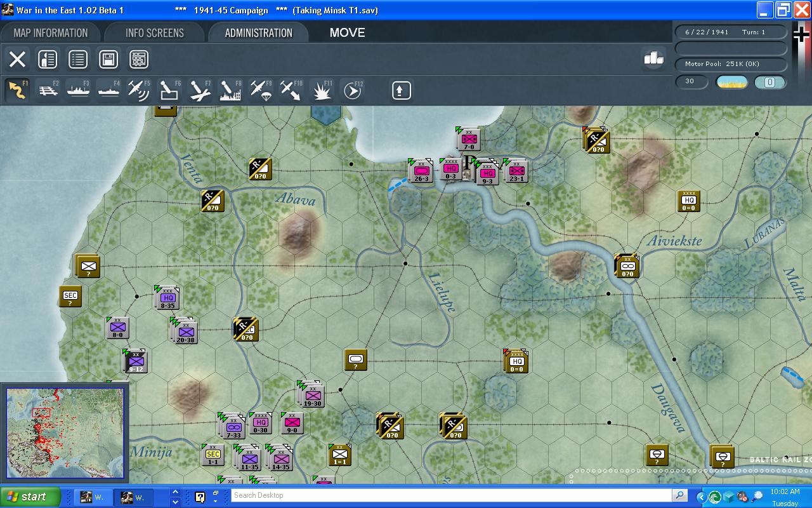This screenshot has width=812, height=508.
Task: Select the 7-33 motorized unit stack
Action: click(233, 427)
